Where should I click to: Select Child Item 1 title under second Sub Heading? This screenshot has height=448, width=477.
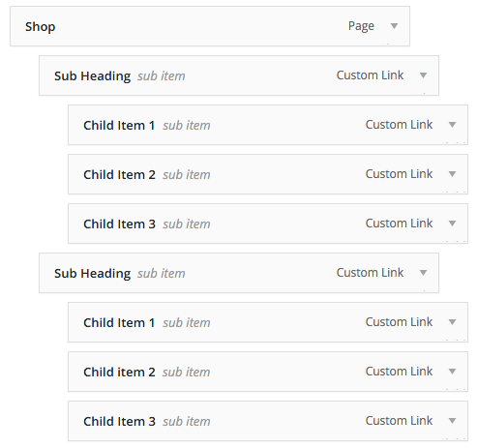coord(119,322)
